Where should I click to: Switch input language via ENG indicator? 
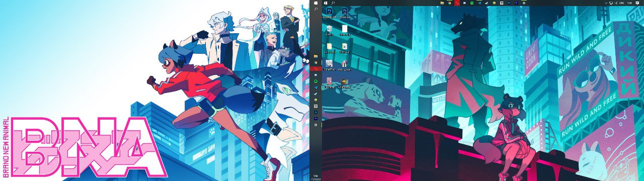point(622,3)
